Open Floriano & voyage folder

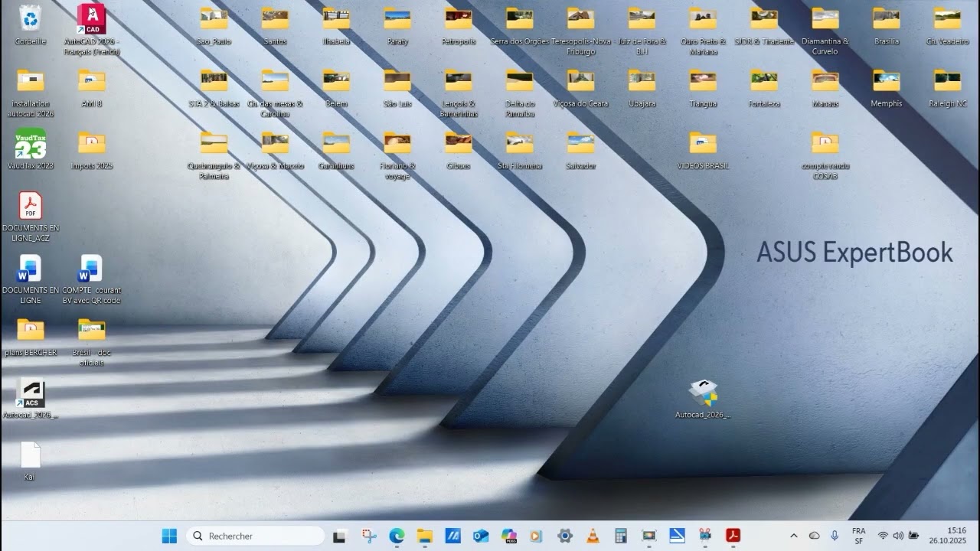click(x=397, y=154)
